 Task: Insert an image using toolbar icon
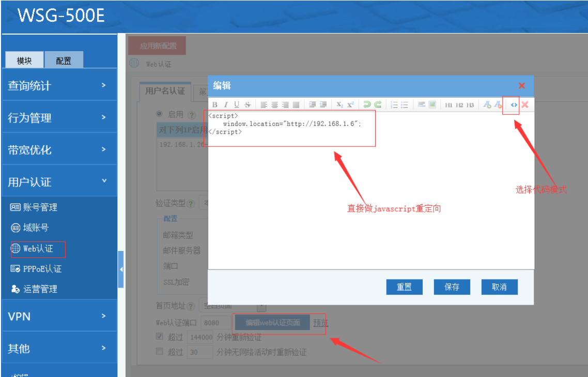(x=432, y=105)
